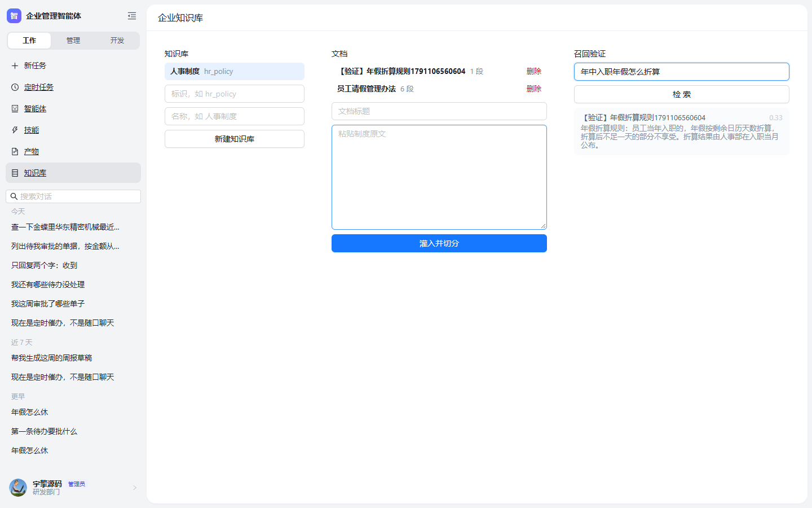Click the recall result 【验证】年假折算规则 card
Screen dimensions: 812x508
coord(682,132)
